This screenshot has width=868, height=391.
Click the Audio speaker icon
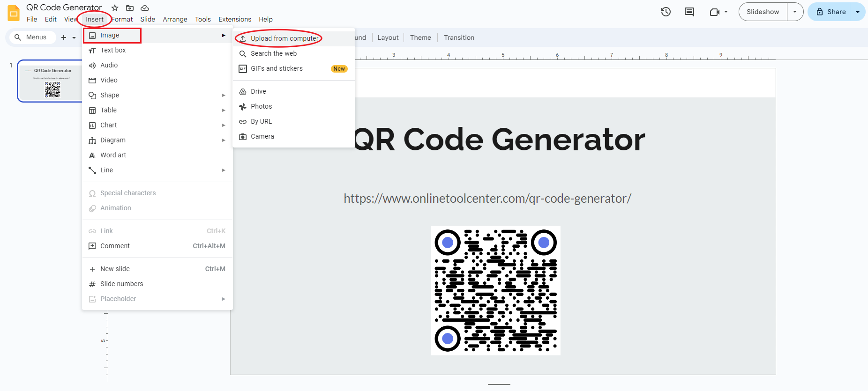pyautogui.click(x=92, y=66)
